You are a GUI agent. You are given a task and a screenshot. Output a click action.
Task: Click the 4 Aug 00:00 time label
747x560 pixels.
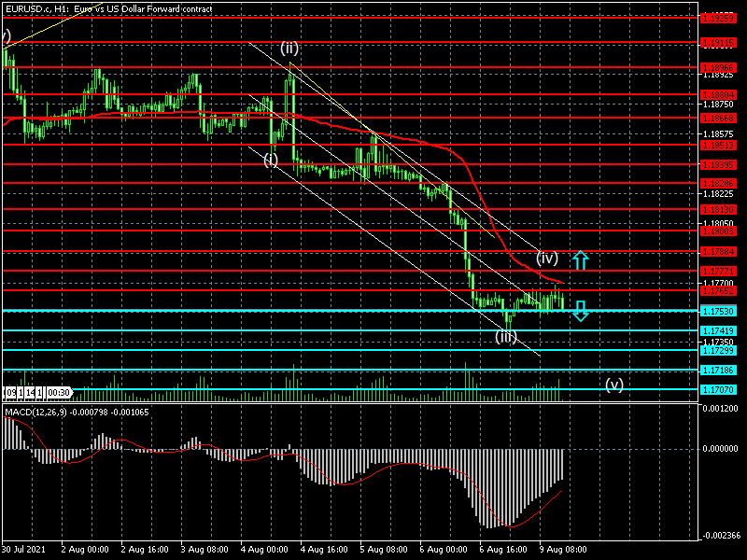[x=264, y=549]
